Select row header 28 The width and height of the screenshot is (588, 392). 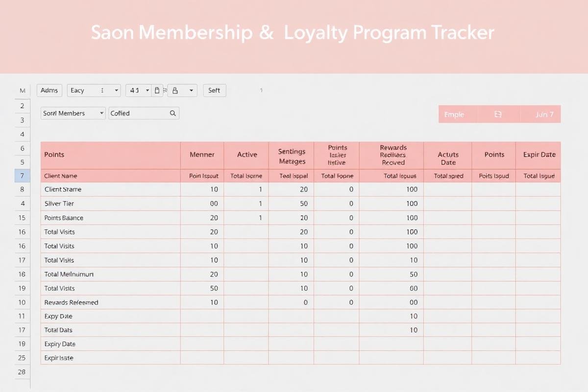[22, 372]
